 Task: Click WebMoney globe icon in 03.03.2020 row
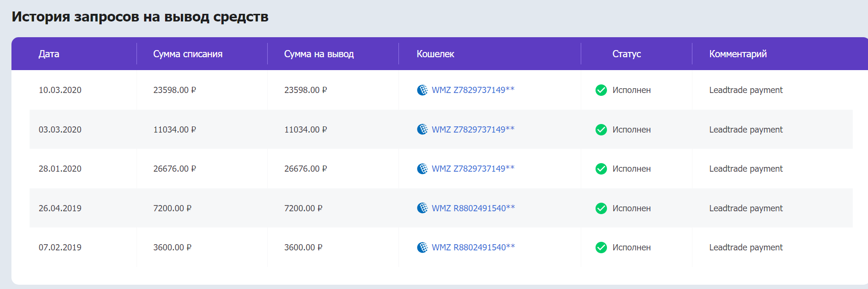[x=422, y=129]
